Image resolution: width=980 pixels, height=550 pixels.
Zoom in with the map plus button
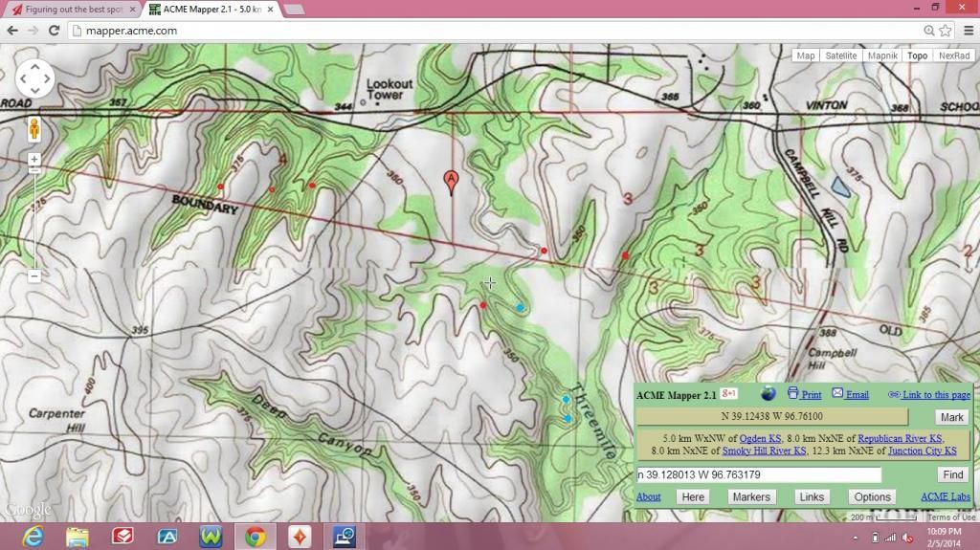[x=34, y=160]
